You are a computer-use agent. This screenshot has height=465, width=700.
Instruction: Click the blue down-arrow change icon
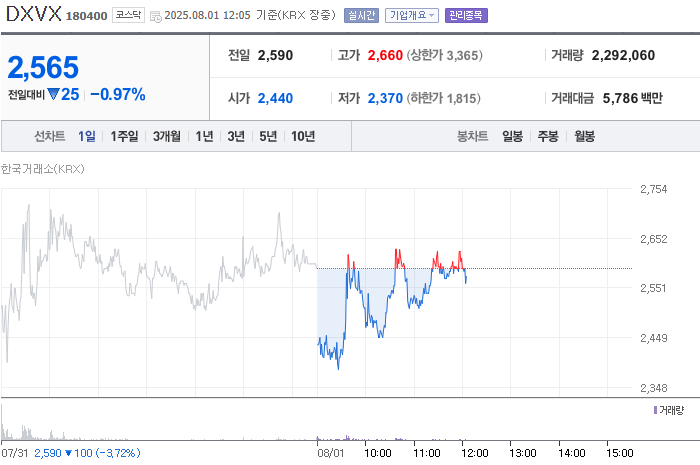click(x=53, y=94)
